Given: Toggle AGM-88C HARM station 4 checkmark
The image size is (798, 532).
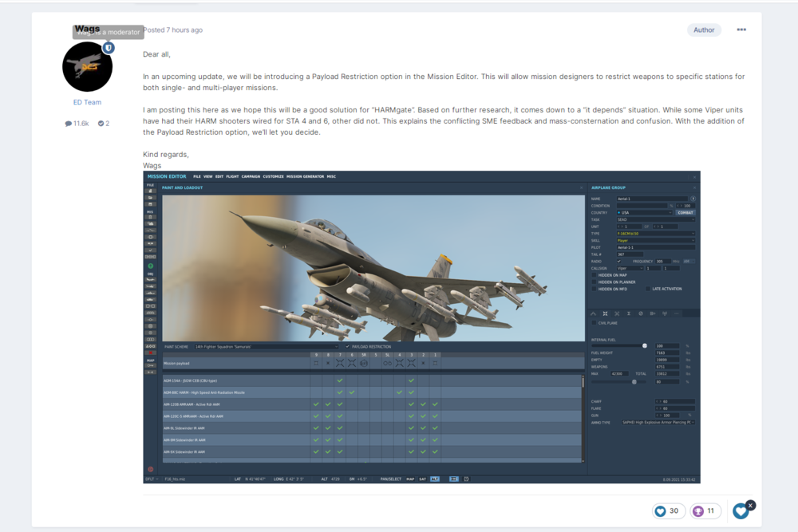Looking at the screenshot, I should 400,392.
